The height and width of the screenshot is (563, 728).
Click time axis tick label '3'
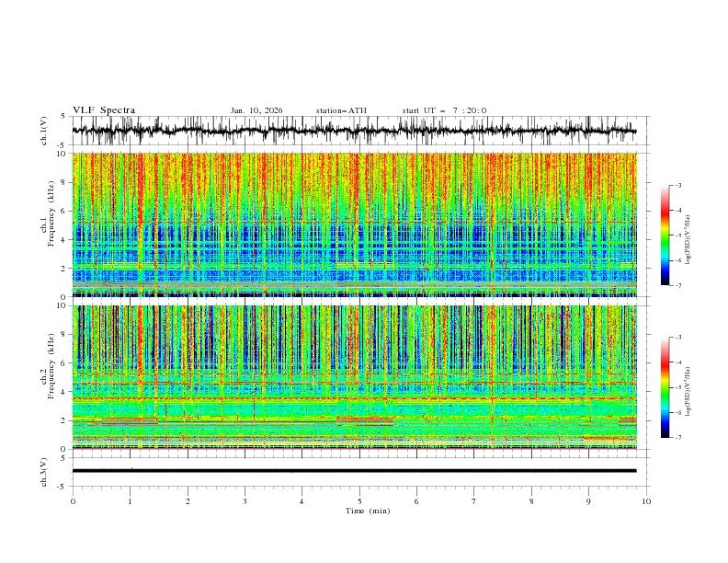245,501
